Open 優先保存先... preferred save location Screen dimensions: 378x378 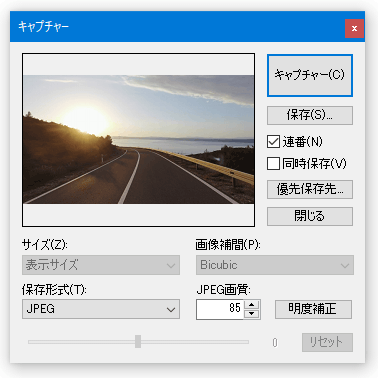tap(310, 189)
